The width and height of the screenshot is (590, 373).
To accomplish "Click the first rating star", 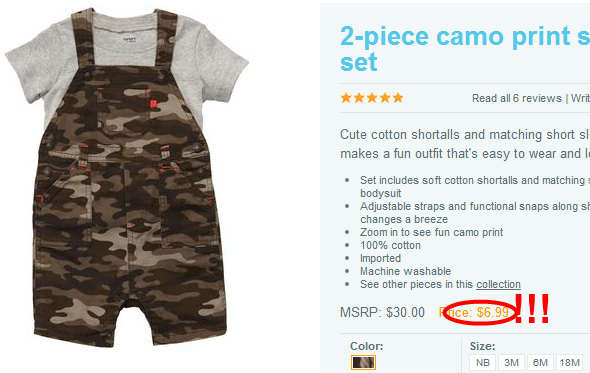I will coord(346,98).
